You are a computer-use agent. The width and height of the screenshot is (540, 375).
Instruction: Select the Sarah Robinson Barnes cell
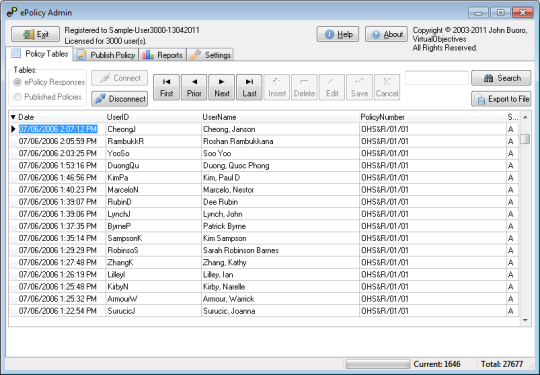pyautogui.click(x=280, y=250)
